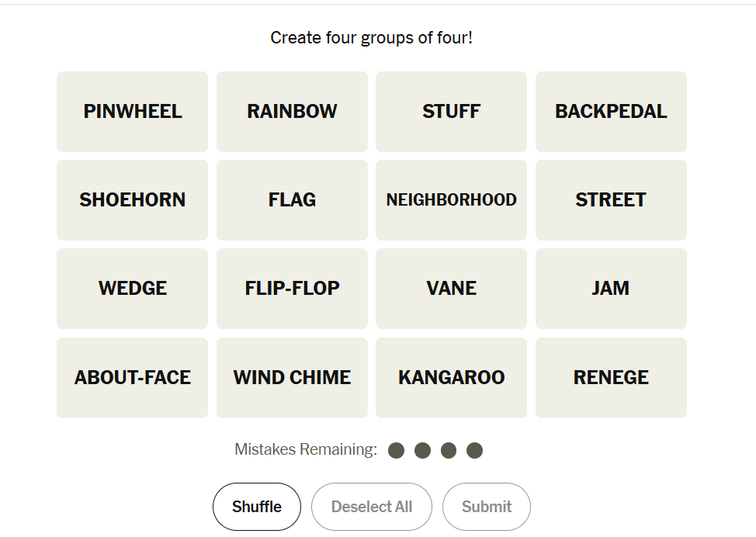Select the ABOUT-FACE tile
This screenshot has height=537, width=756.
(x=132, y=378)
